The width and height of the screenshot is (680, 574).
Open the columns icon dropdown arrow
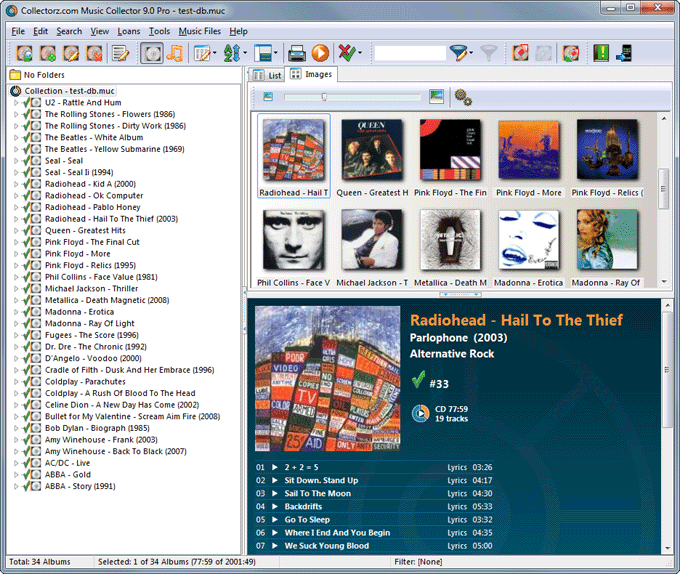(x=215, y=53)
